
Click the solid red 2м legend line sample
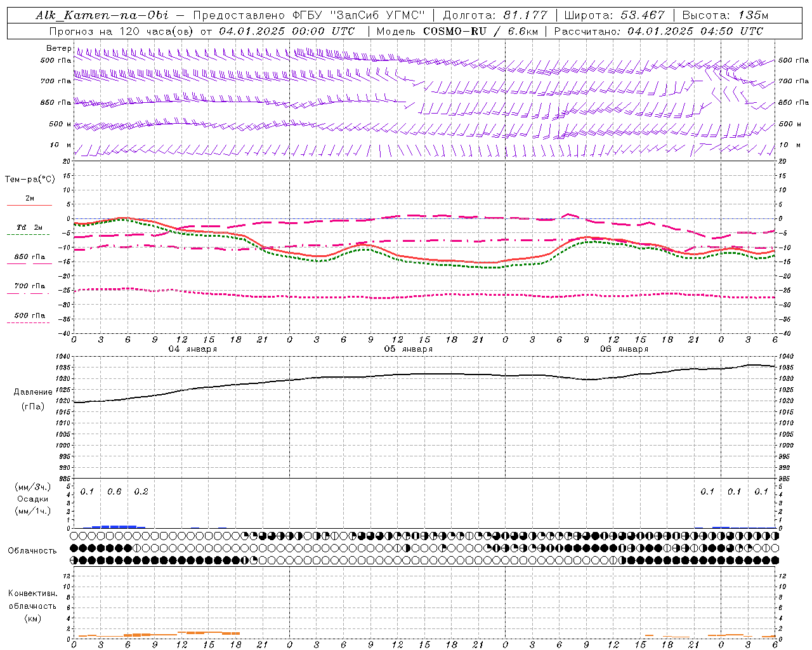click(30, 205)
